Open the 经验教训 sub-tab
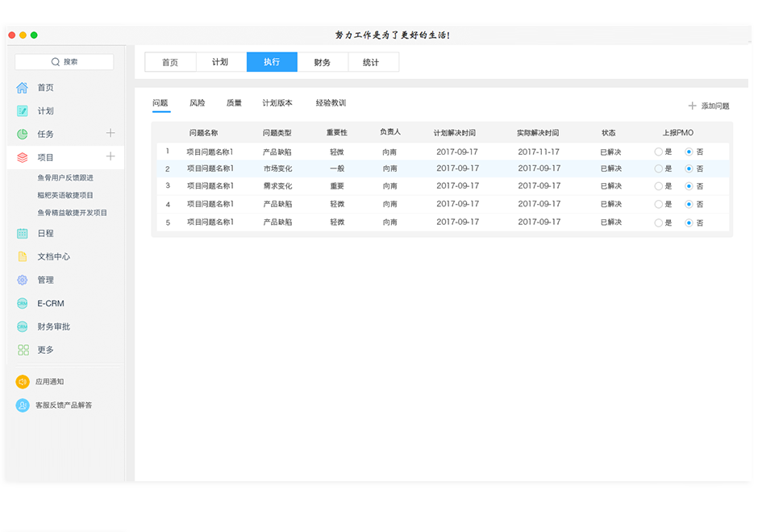Image resolution: width=758 pixels, height=532 pixels. click(x=331, y=103)
